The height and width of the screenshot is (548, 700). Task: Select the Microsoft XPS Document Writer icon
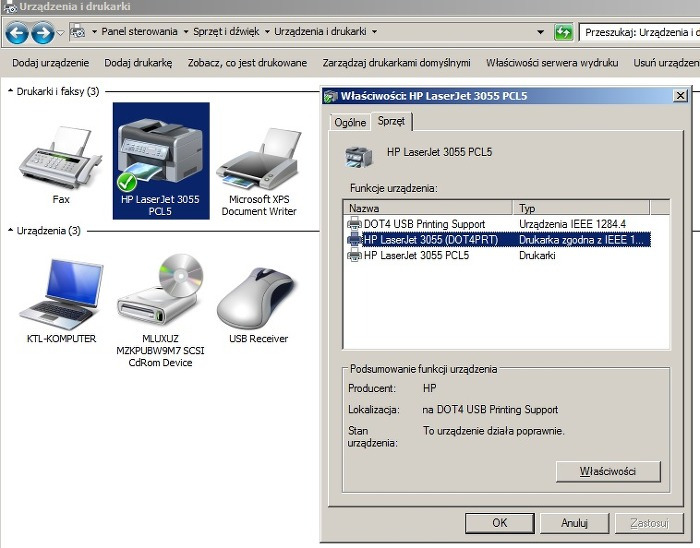[x=258, y=159]
